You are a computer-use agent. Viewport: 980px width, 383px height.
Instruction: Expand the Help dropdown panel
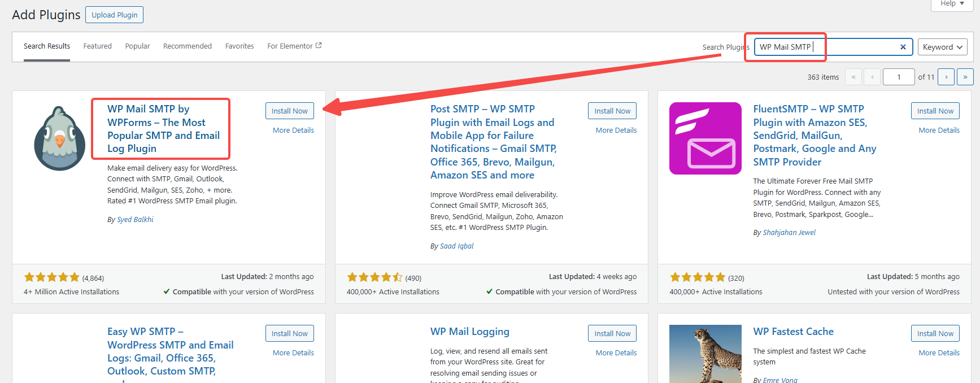pyautogui.click(x=952, y=4)
